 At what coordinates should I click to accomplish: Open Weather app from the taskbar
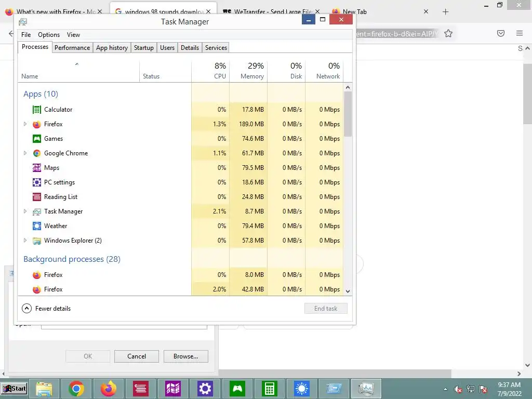[302, 389]
